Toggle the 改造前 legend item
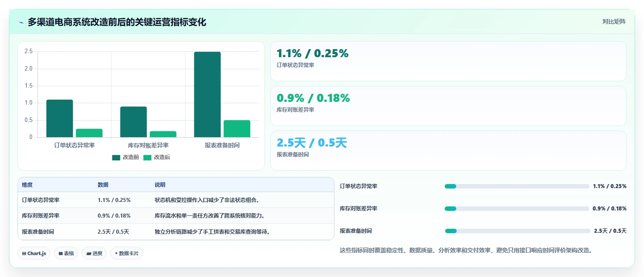The height and width of the screenshot is (277, 644). (126, 157)
